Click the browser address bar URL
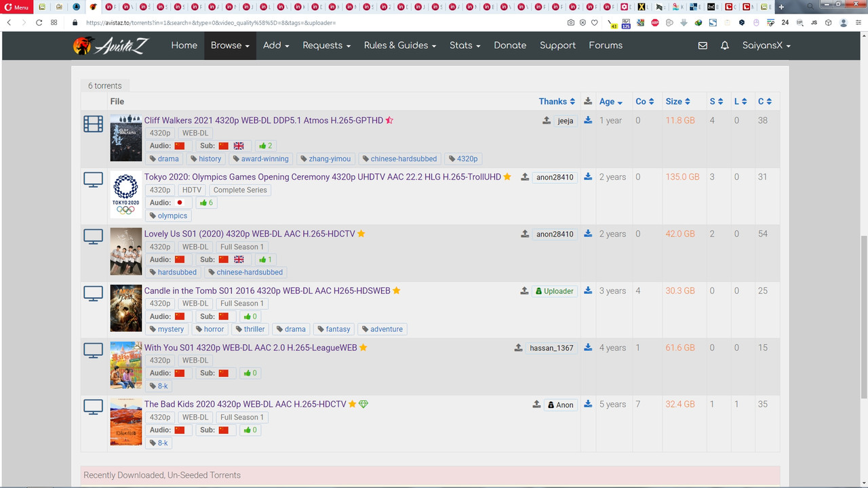The image size is (868, 488). [x=212, y=22]
